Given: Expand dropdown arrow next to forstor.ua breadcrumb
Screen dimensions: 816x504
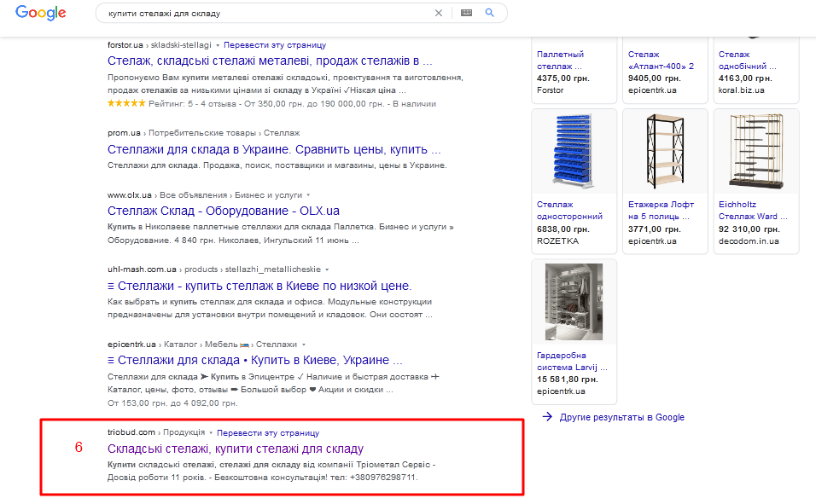Looking at the screenshot, I should click(x=218, y=45).
